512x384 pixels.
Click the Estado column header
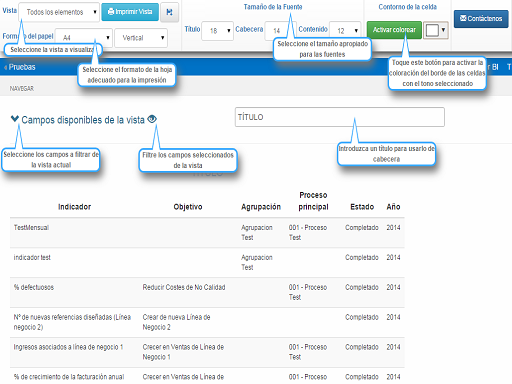[x=362, y=207]
